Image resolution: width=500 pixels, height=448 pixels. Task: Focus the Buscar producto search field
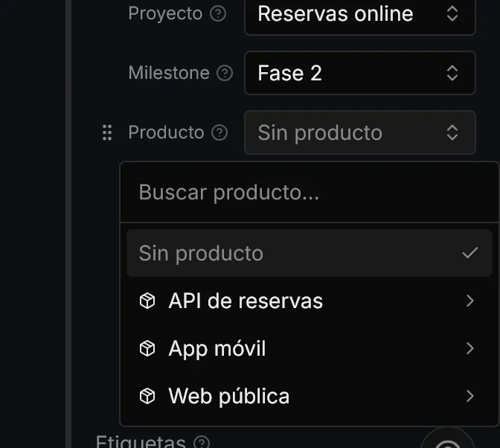(x=310, y=192)
